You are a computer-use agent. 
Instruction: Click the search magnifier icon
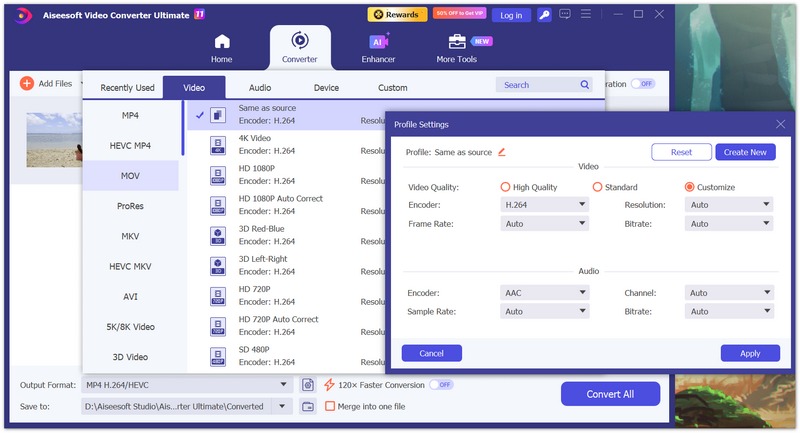(585, 85)
